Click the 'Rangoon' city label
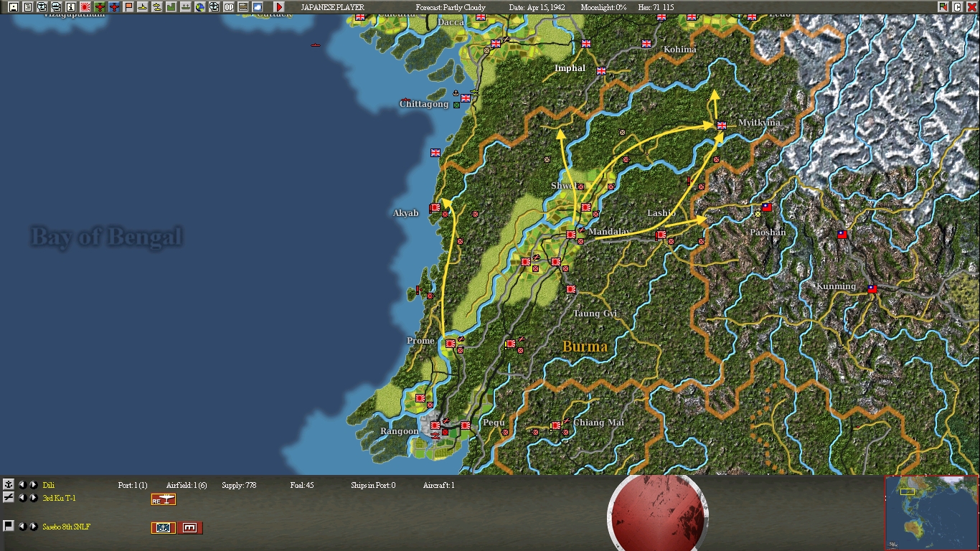980x551 pixels. (399, 431)
